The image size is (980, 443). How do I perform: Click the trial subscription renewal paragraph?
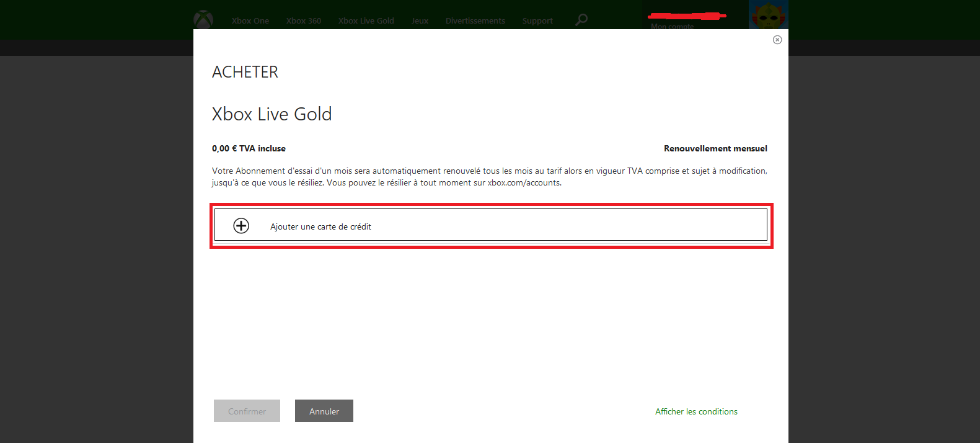490,177
